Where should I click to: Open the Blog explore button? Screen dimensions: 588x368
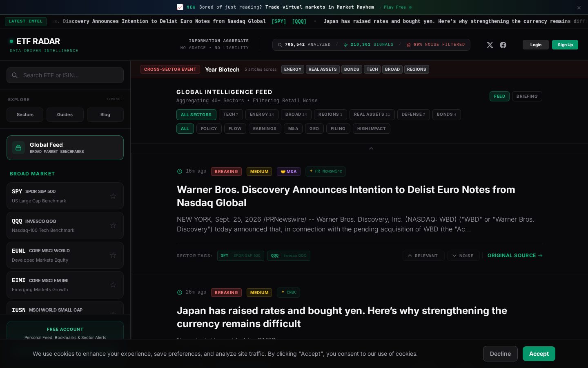point(105,115)
